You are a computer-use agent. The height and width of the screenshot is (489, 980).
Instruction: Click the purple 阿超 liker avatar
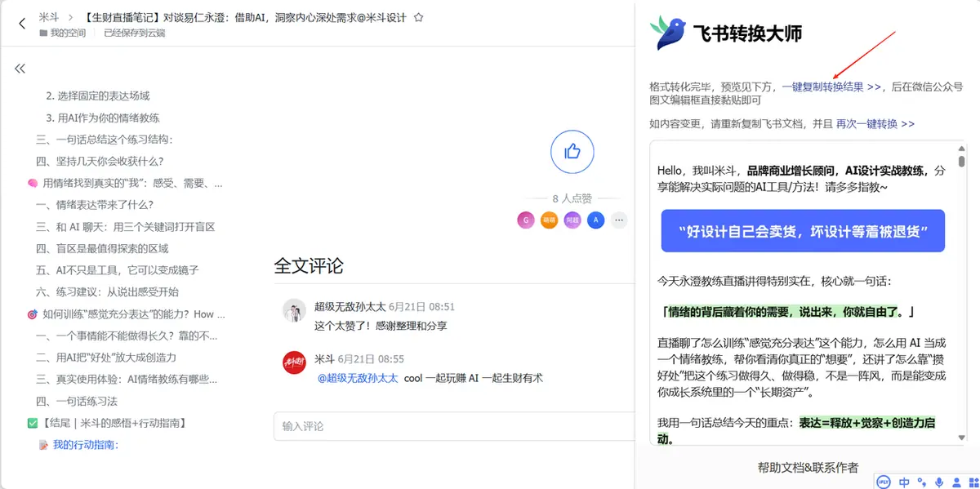coord(572,220)
